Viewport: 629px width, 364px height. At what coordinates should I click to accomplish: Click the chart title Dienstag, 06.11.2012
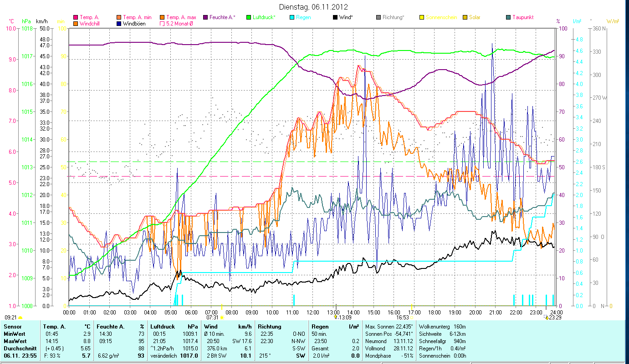[313, 7]
